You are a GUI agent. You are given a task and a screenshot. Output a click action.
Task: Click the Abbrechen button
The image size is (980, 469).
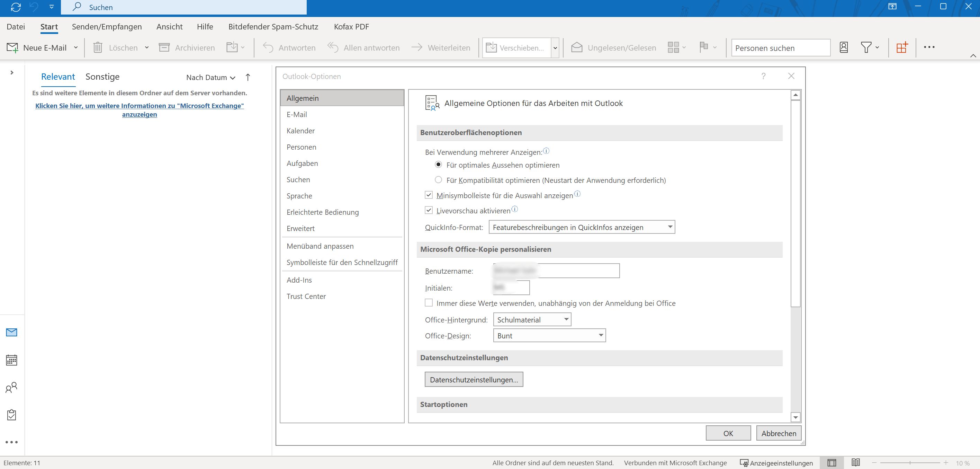tap(779, 433)
